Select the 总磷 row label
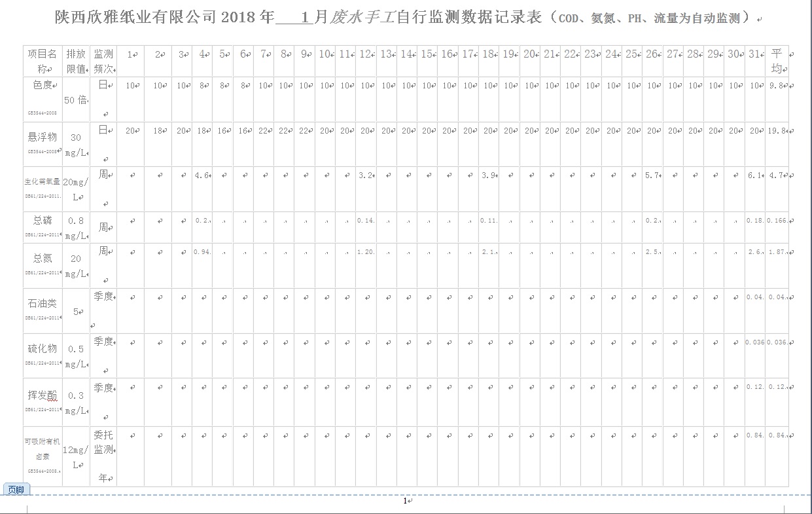The image size is (812, 514). pos(43,221)
